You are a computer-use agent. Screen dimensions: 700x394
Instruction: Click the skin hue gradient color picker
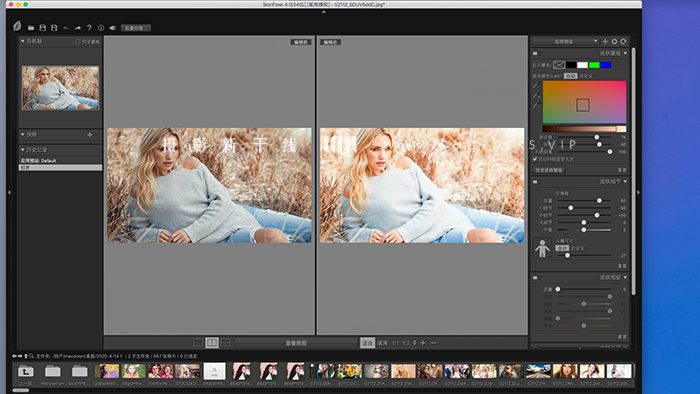point(584,102)
